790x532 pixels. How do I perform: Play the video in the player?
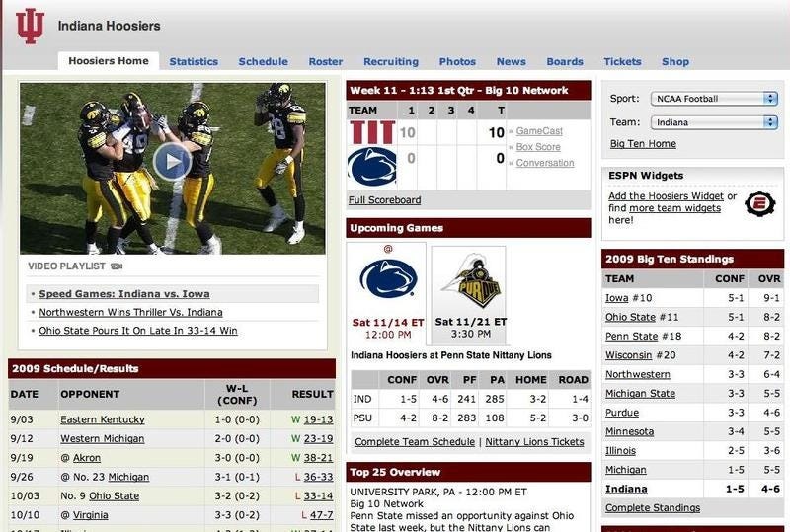(x=172, y=162)
